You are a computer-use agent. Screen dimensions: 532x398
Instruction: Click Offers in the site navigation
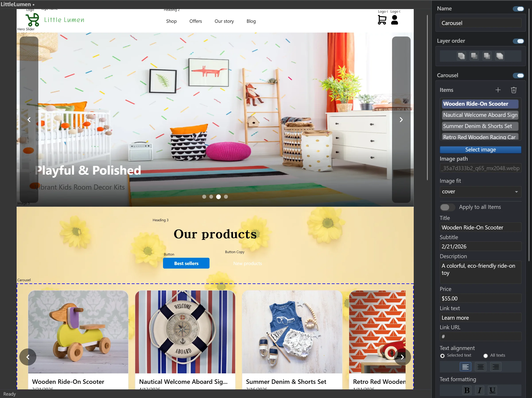(196, 21)
